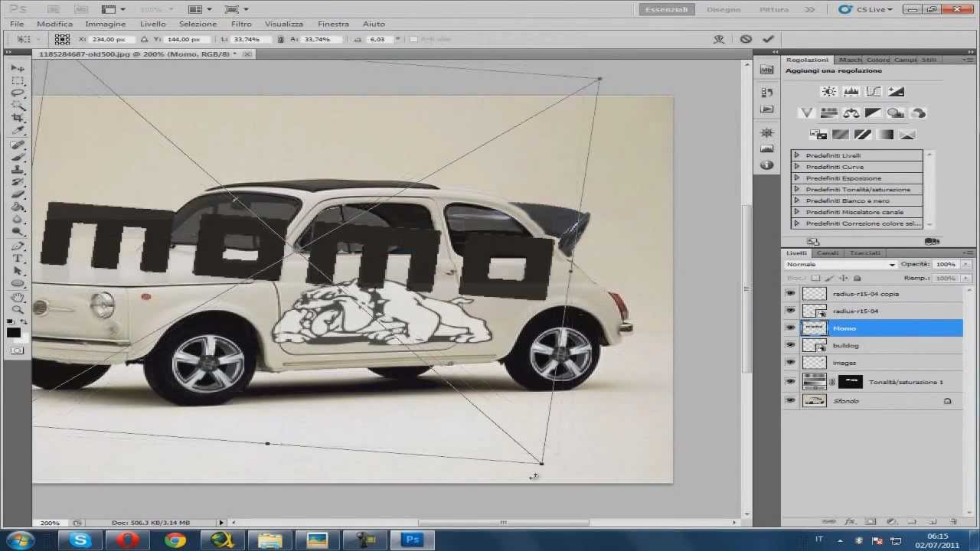Open the Info panel icon
This screenshot has width=980, height=551.
(x=766, y=165)
